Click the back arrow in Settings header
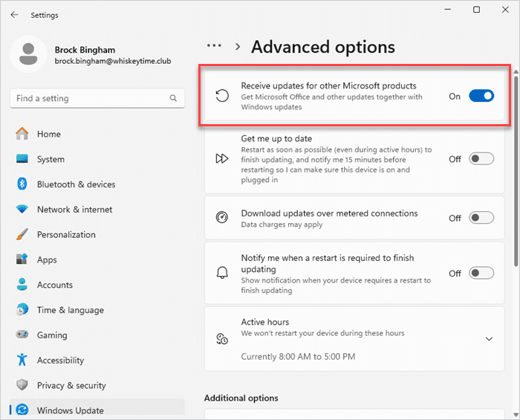The width and height of the screenshot is (520, 420). coord(14,15)
